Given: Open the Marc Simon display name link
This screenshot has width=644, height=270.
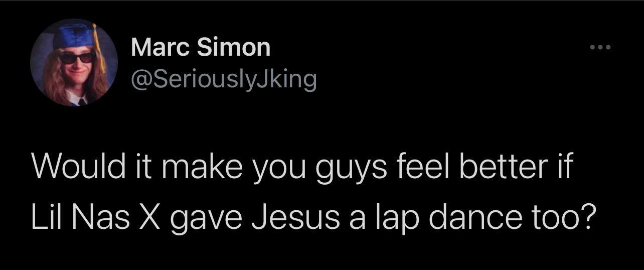Looking at the screenshot, I should point(201,48).
